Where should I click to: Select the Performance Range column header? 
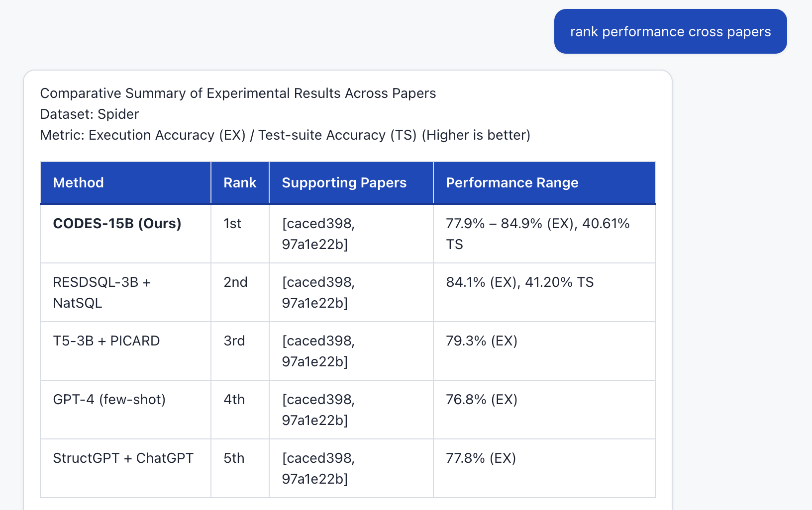tap(512, 183)
